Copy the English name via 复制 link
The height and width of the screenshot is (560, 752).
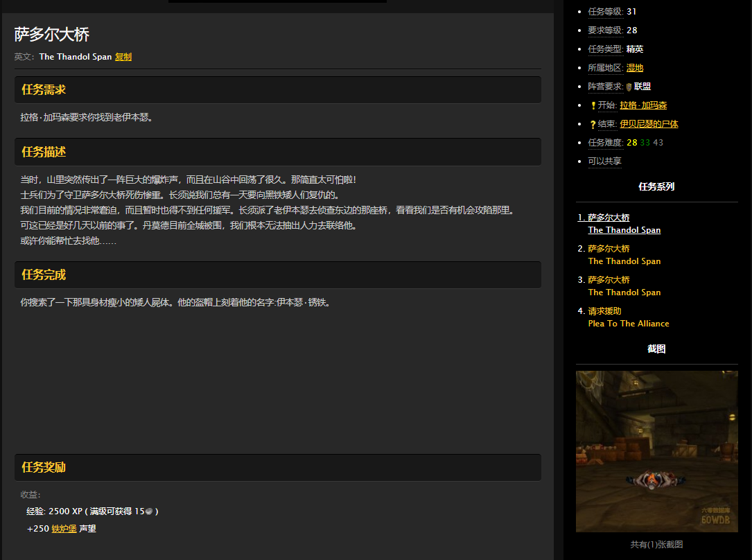coord(123,57)
